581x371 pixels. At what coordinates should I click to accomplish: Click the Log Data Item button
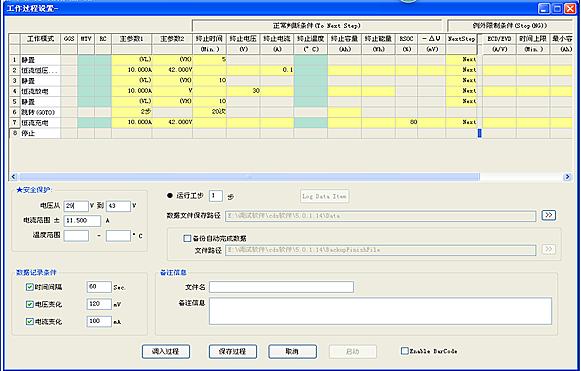(x=324, y=196)
